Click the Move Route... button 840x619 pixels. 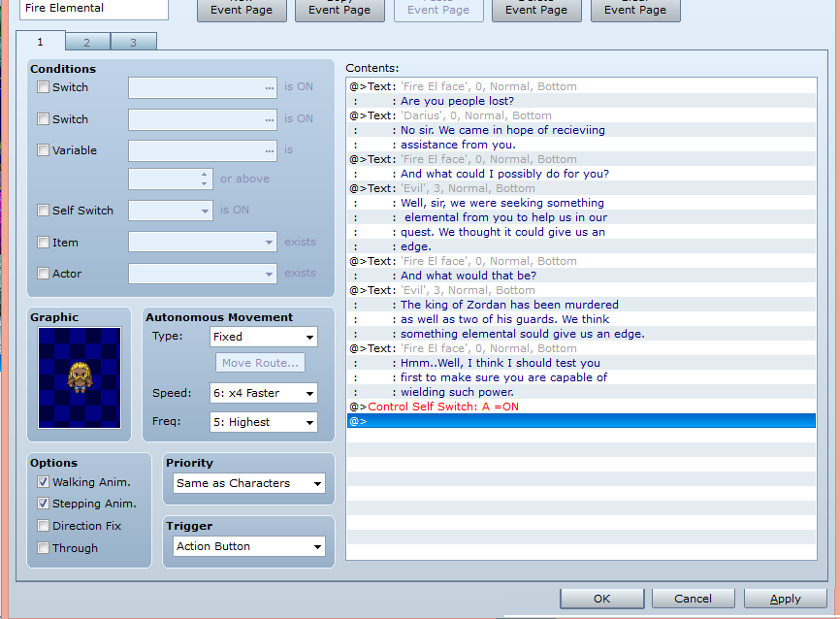(x=260, y=363)
